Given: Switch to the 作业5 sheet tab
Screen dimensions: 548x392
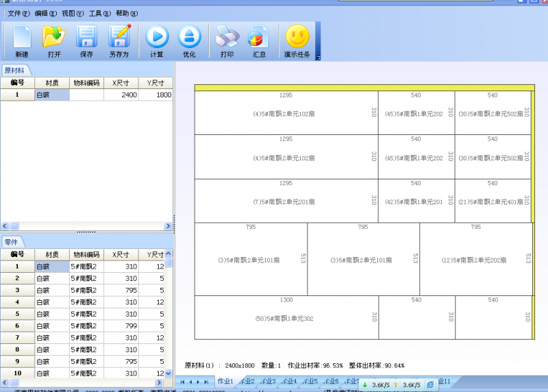Looking at the screenshot, I should coord(310,382).
